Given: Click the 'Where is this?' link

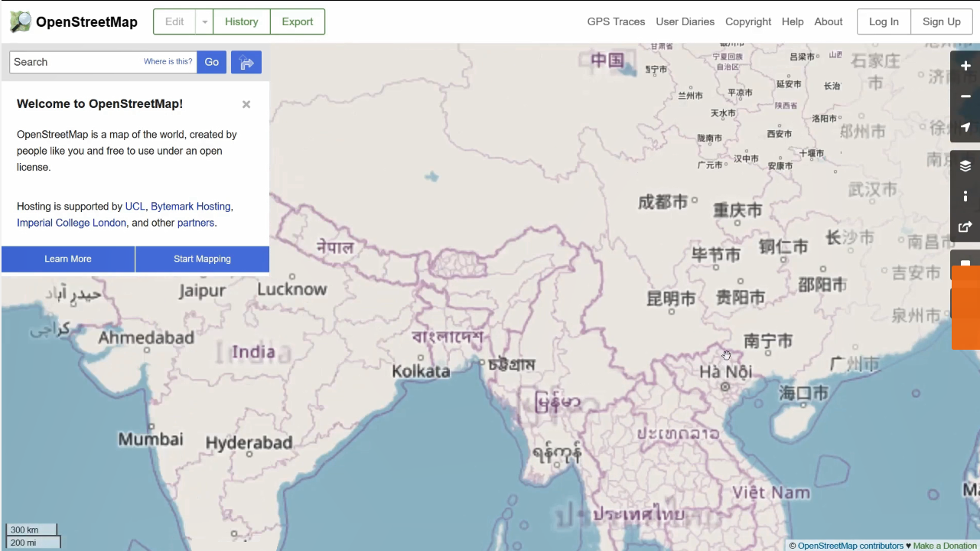Looking at the screenshot, I should (168, 61).
